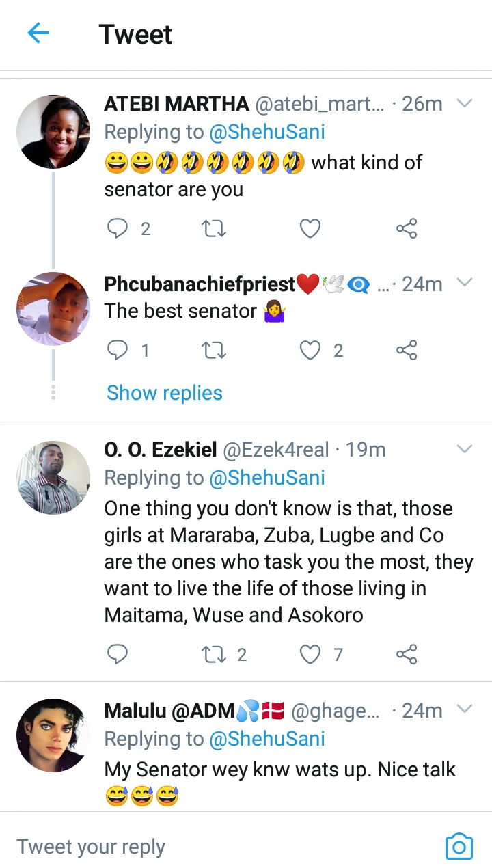Reply to ATEBI MARTHA's tweet

tap(118, 228)
